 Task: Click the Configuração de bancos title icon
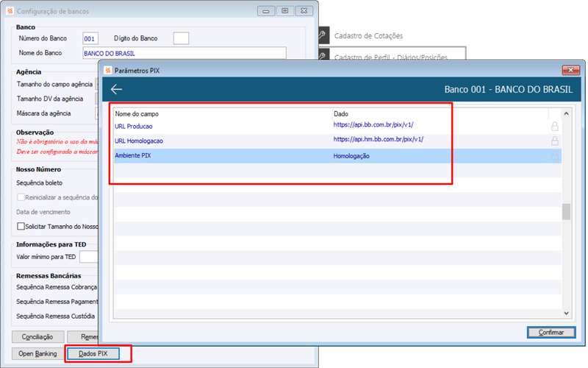(x=10, y=11)
